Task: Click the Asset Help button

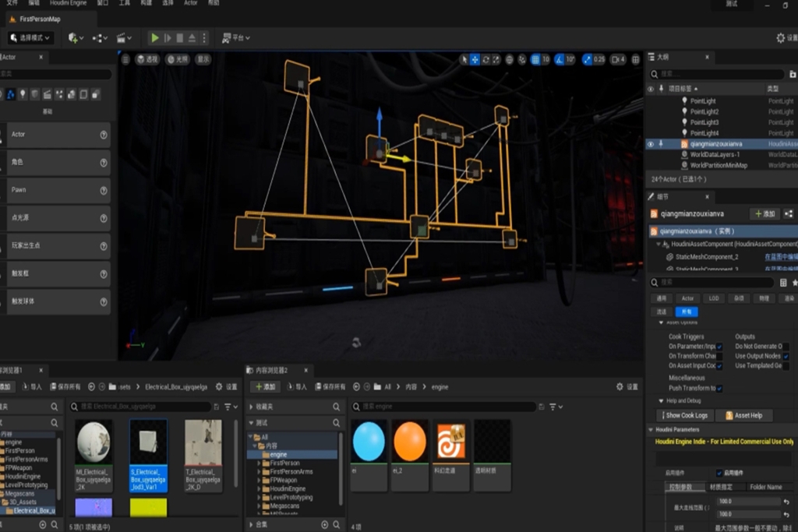Action: click(x=743, y=415)
